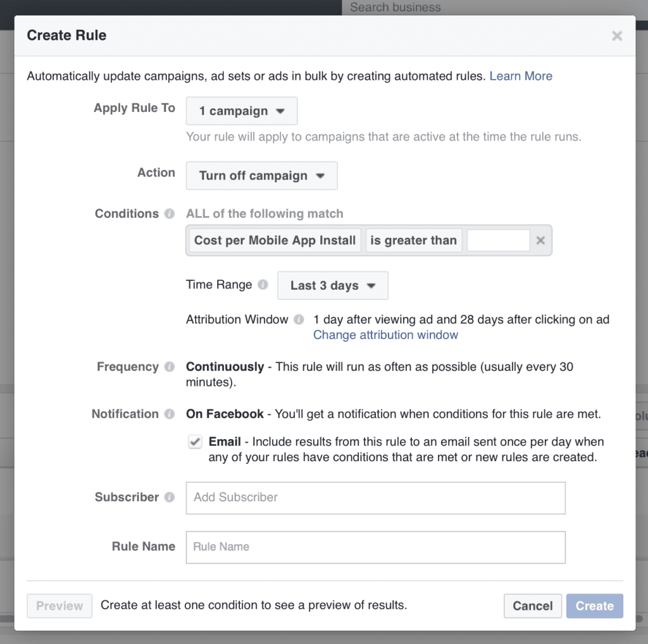Focus the condition value input field
This screenshot has width=648, height=644.
coord(499,240)
